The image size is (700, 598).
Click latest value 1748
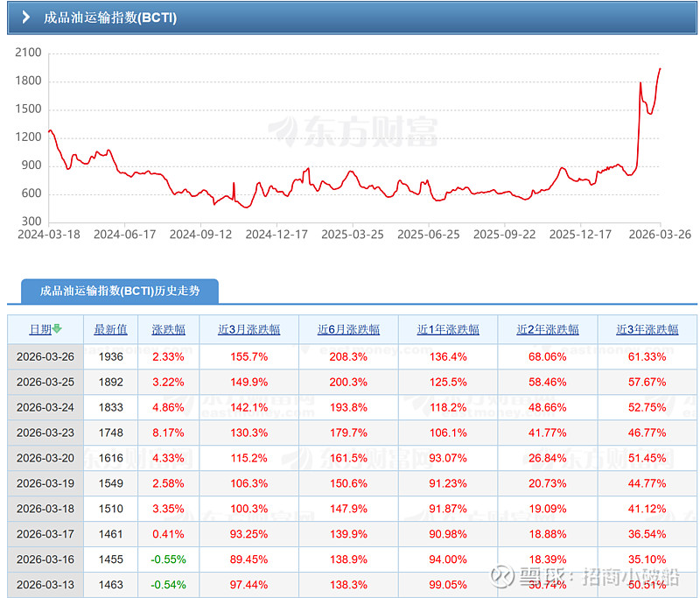click(111, 433)
